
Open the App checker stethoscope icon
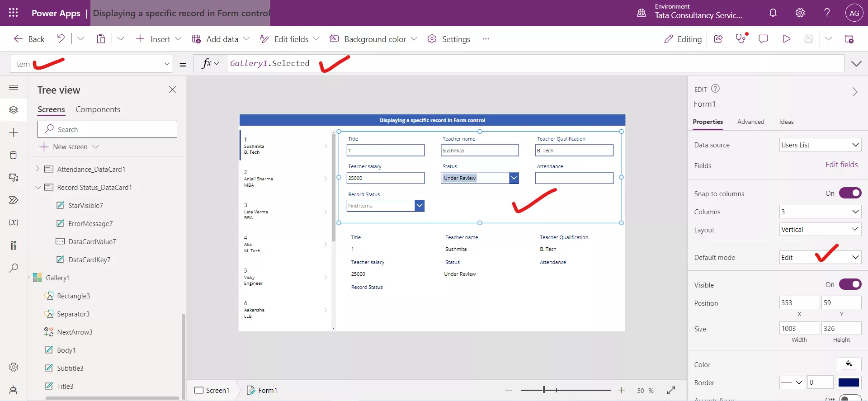pyautogui.click(x=741, y=38)
